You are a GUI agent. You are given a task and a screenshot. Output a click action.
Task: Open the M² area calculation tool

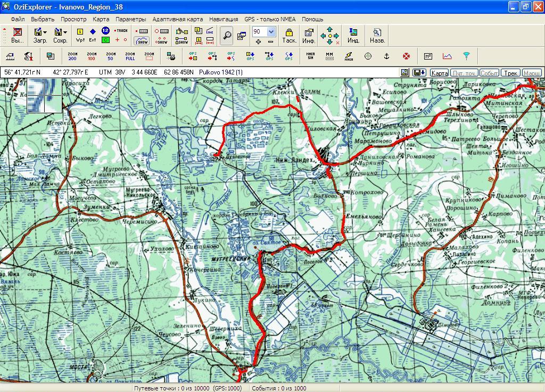428,56
